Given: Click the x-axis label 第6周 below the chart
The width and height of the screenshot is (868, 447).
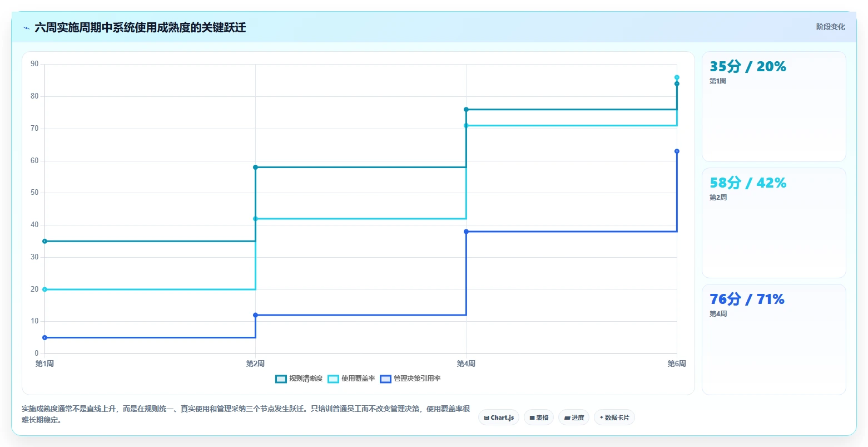Looking at the screenshot, I should click(677, 364).
